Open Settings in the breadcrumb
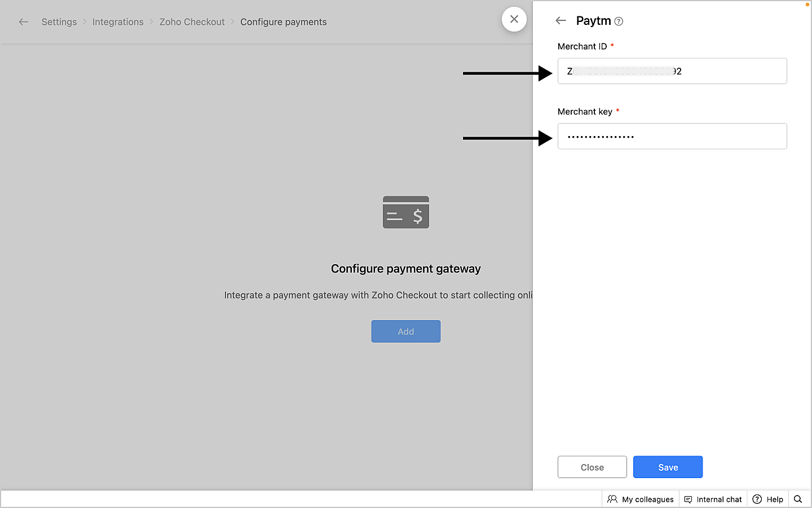Viewport: 812px width, 508px height. tap(59, 22)
